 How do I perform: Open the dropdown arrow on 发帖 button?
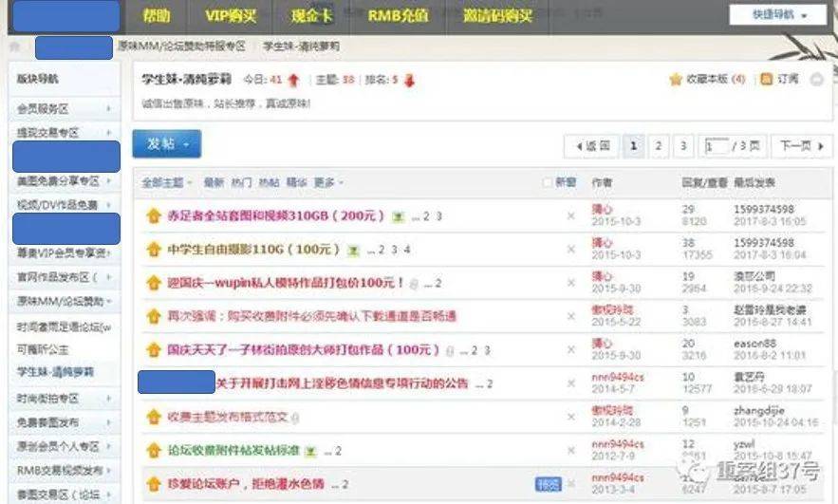coord(186,144)
